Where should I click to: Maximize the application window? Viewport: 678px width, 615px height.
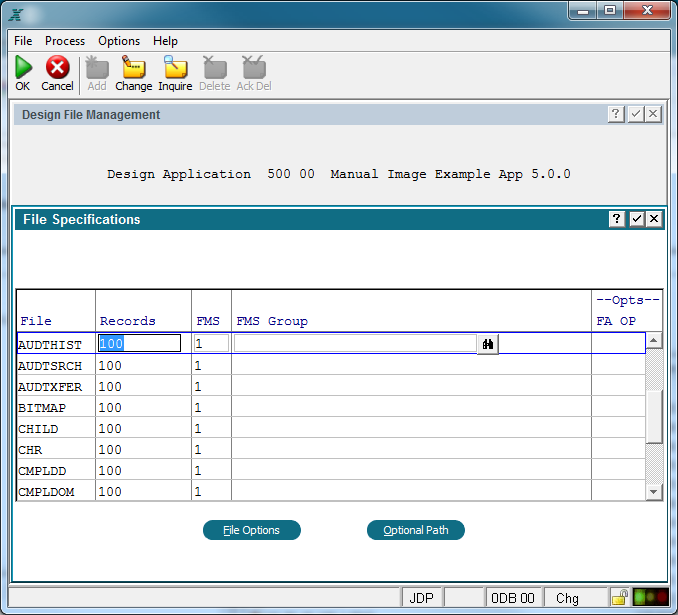(x=610, y=11)
